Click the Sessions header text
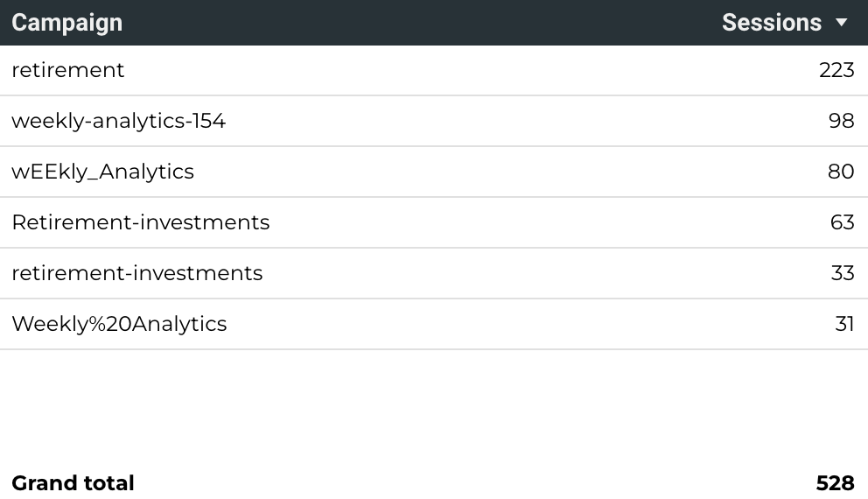Image resolution: width=868 pixels, height=499 pixels. point(772,23)
